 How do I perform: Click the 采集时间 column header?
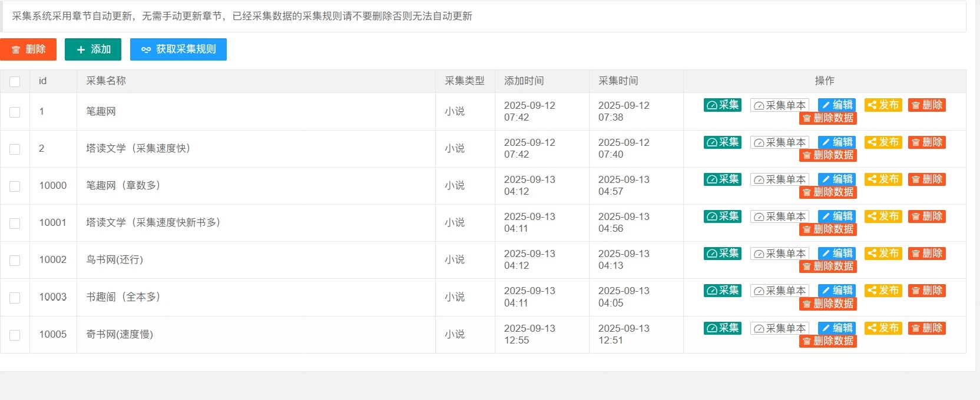[618, 81]
